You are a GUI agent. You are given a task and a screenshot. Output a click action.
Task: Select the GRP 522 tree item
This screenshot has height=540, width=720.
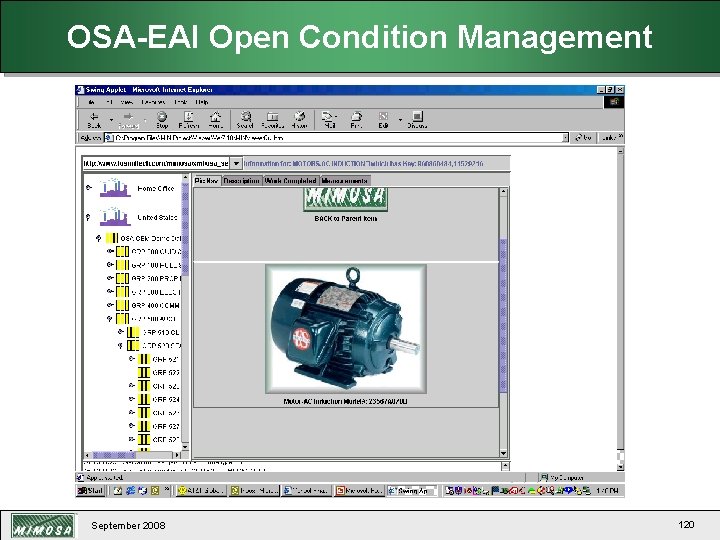click(x=159, y=373)
